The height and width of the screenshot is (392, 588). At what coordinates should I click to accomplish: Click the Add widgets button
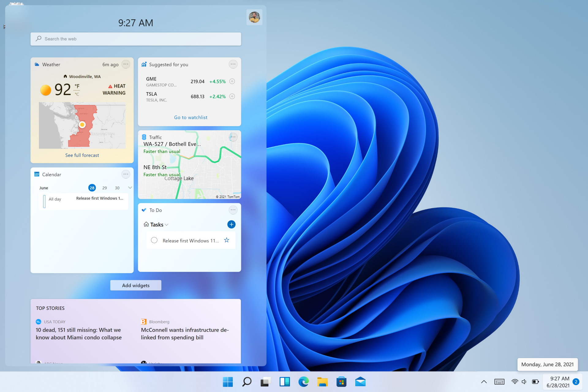point(135,285)
